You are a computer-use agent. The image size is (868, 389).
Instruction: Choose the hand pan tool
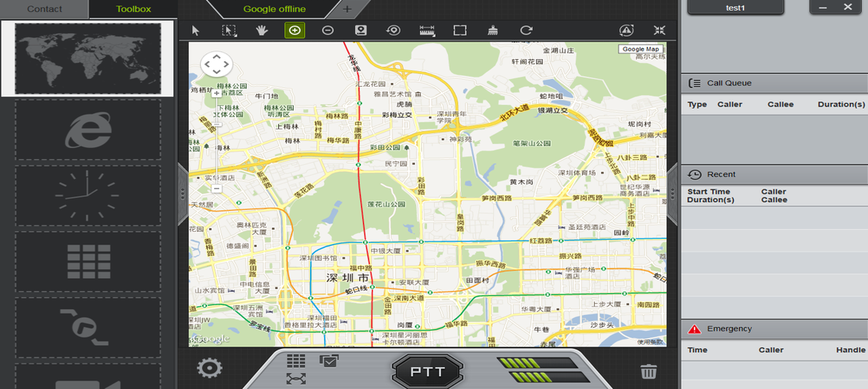[262, 31]
